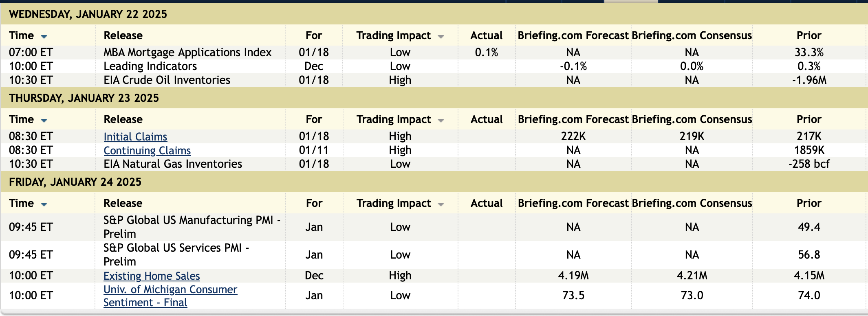
Task: Select the Friday, January 24 2025 heading
Action: pyautogui.click(x=75, y=182)
